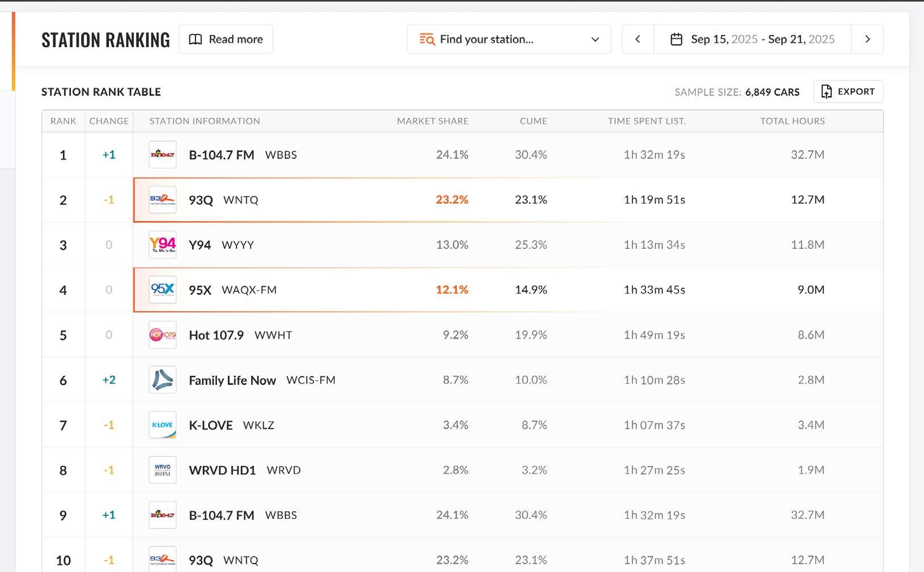The width and height of the screenshot is (924, 572).
Task: Export the station rank table
Action: (848, 92)
